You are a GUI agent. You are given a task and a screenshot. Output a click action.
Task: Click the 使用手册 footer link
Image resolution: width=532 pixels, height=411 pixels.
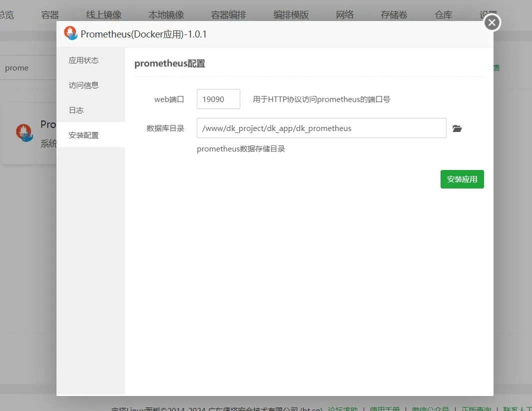(385, 408)
